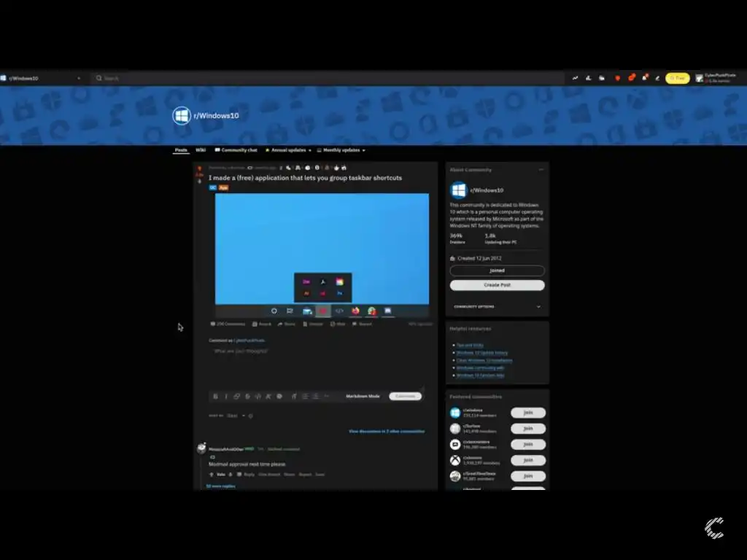The height and width of the screenshot is (560, 747).
Task: Downvote the taskbar shortcuts post
Action: (x=199, y=182)
